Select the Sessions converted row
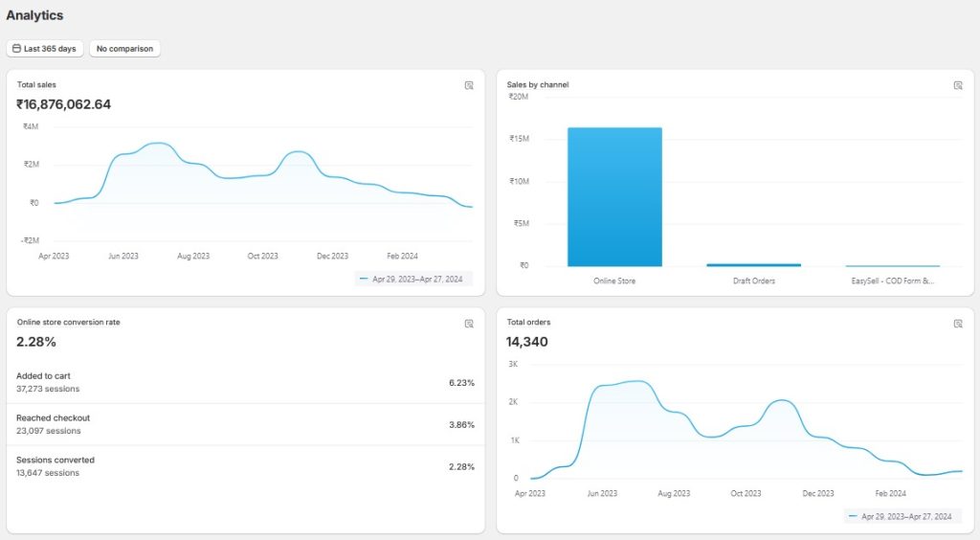 tap(245, 466)
